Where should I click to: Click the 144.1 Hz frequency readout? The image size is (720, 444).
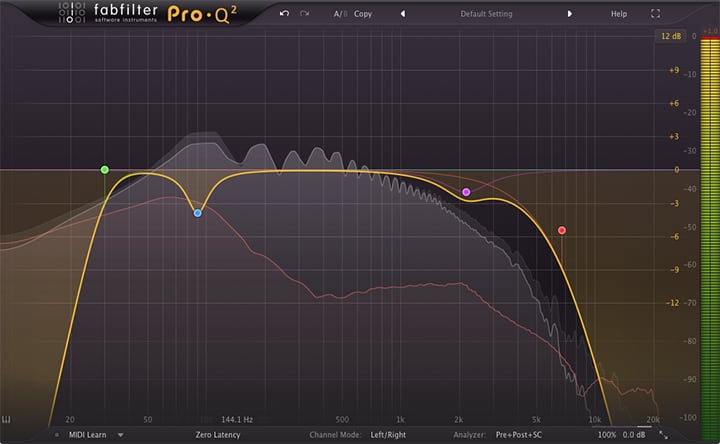[x=237, y=420]
